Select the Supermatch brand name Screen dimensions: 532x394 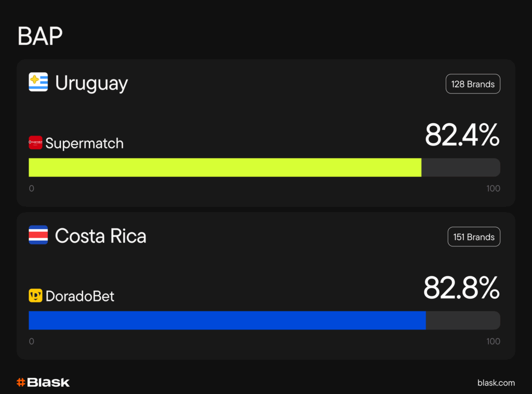coord(85,143)
